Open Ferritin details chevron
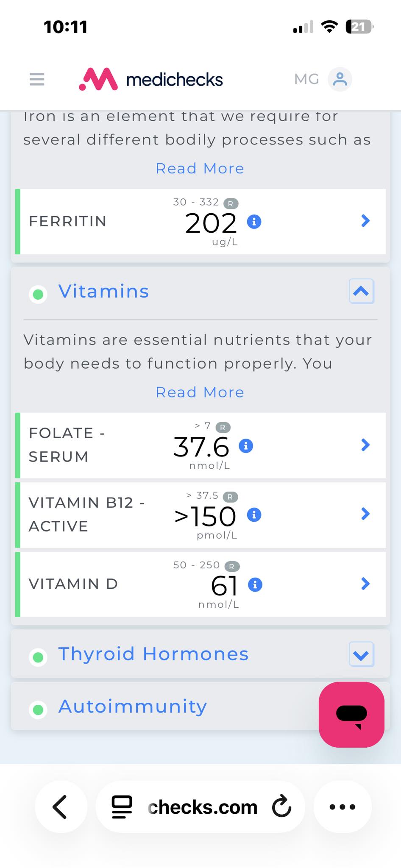 coord(365,221)
